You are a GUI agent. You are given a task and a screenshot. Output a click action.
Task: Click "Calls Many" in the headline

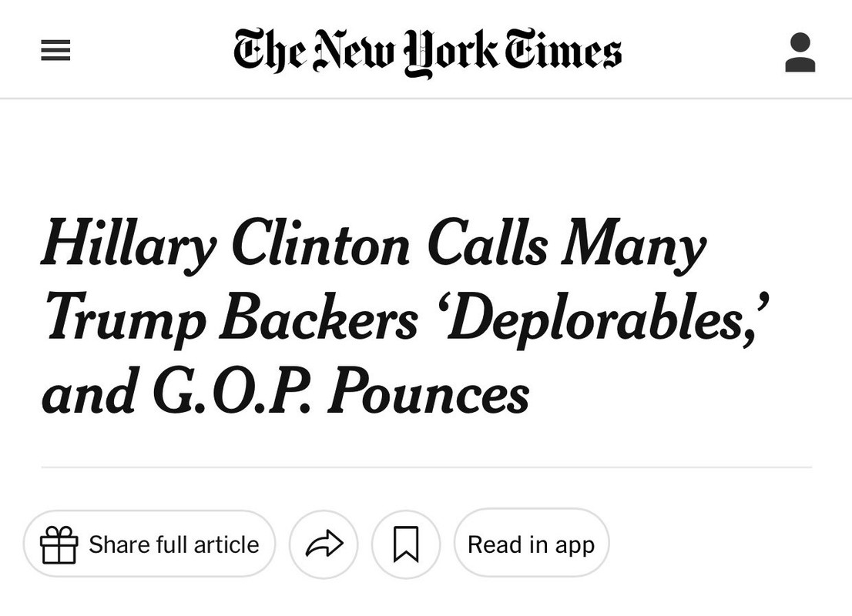[x=566, y=245]
